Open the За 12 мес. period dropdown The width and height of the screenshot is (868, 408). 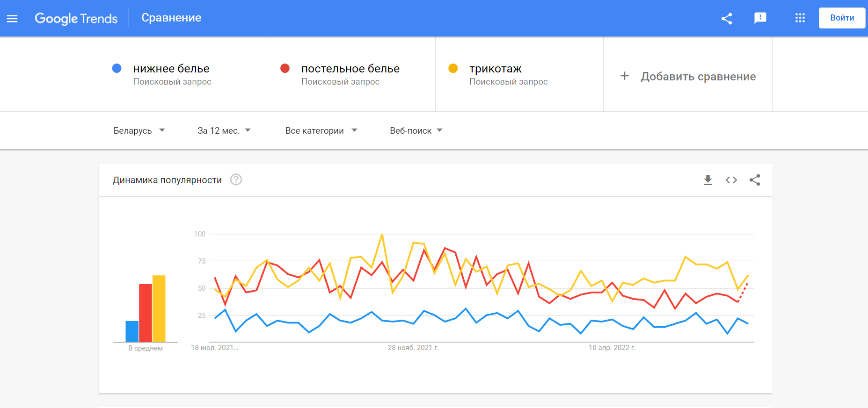tap(224, 131)
